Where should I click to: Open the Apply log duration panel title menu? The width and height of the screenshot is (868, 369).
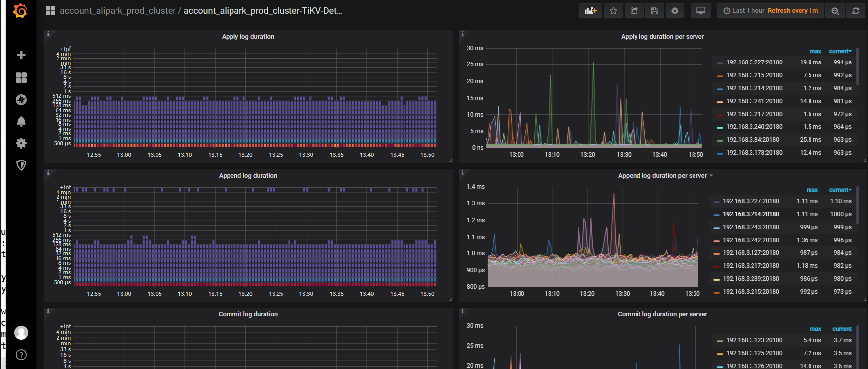click(x=248, y=37)
